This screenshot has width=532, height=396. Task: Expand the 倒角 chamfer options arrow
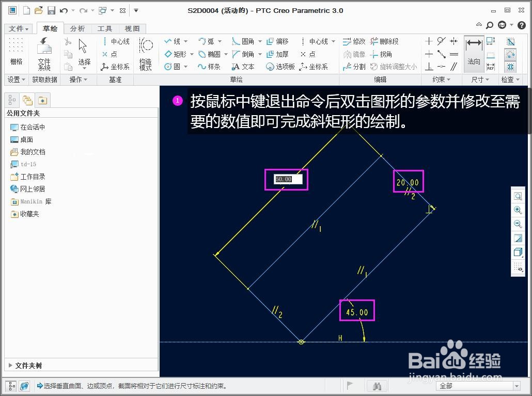[x=260, y=54]
